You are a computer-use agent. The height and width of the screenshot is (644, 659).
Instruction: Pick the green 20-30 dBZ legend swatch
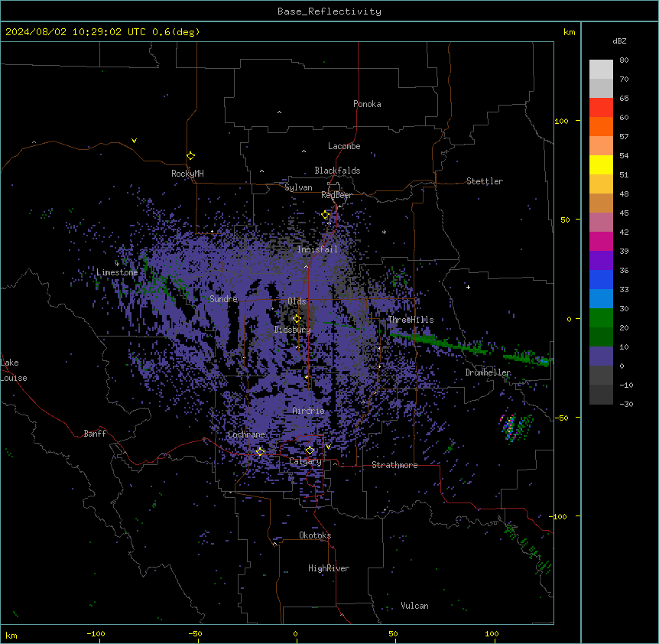[x=601, y=318]
